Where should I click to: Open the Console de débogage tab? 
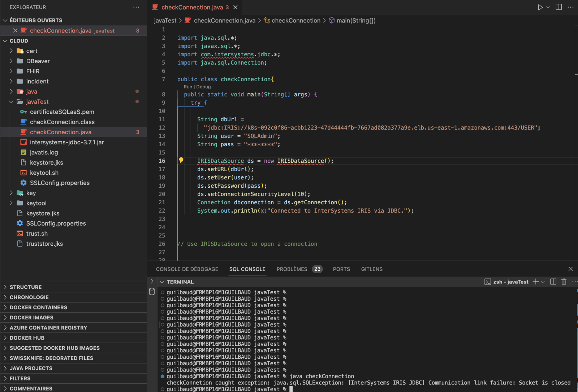point(187,269)
